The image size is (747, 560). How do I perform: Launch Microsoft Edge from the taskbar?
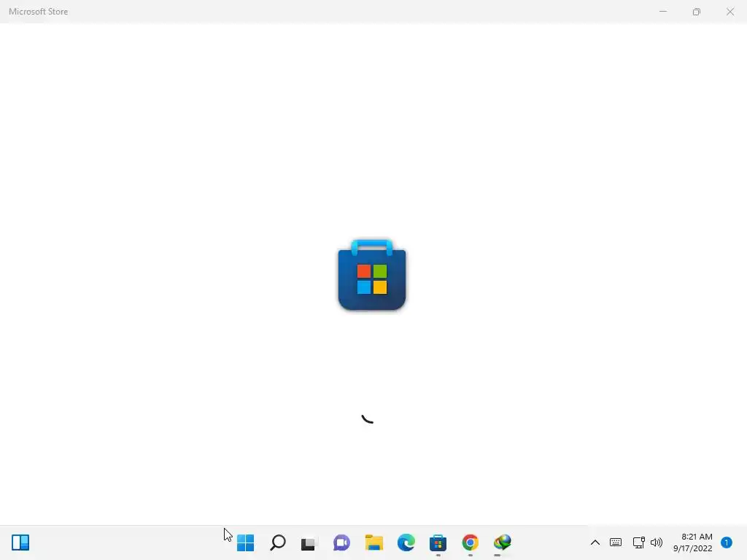tap(406, 542)
